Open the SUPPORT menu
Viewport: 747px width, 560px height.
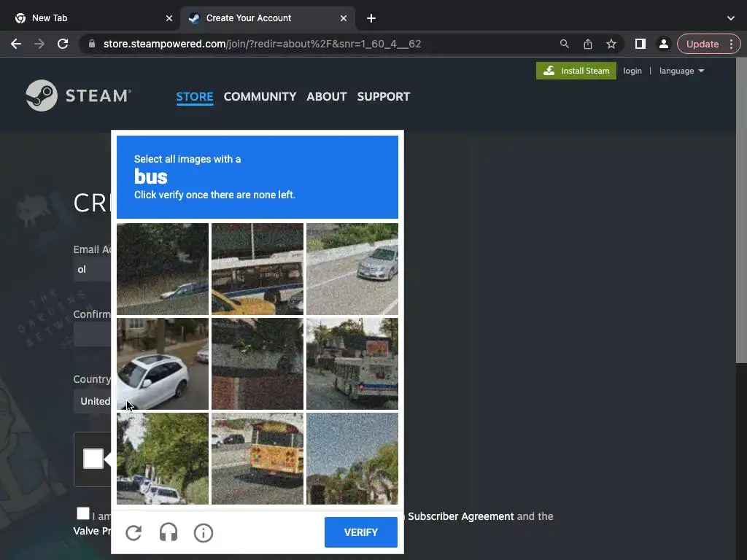[384, 97]
